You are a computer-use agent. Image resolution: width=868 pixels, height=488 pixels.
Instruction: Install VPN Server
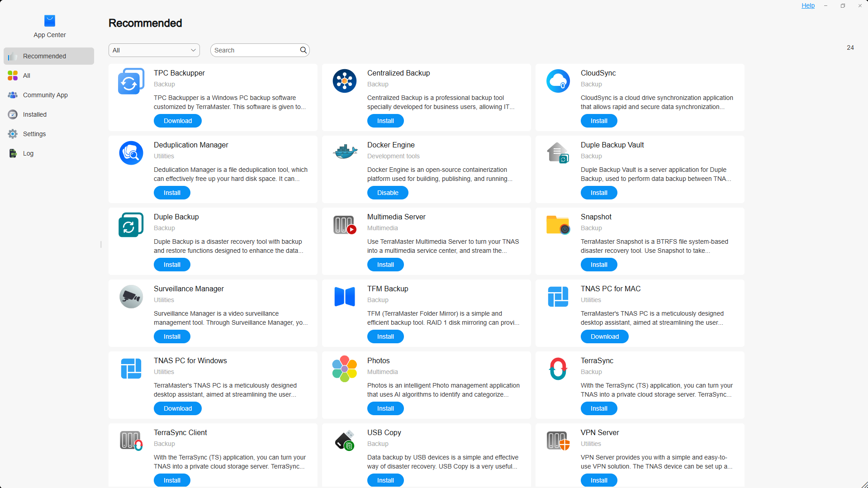coord(599,480)
